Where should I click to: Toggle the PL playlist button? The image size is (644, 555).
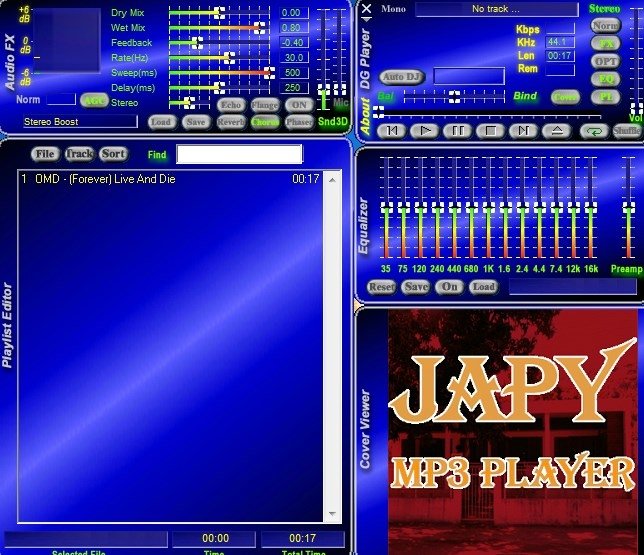[606, 97]
